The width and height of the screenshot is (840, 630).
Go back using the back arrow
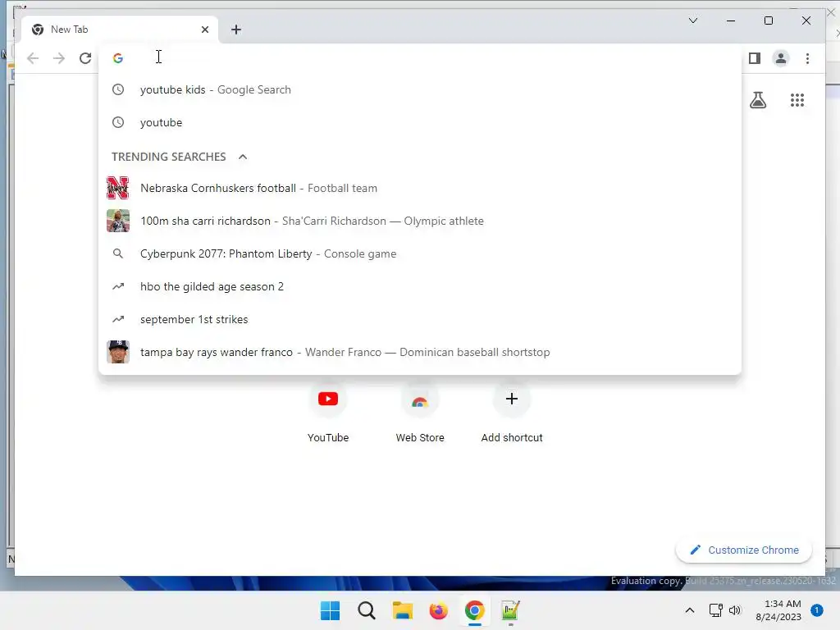pos(33,58)
